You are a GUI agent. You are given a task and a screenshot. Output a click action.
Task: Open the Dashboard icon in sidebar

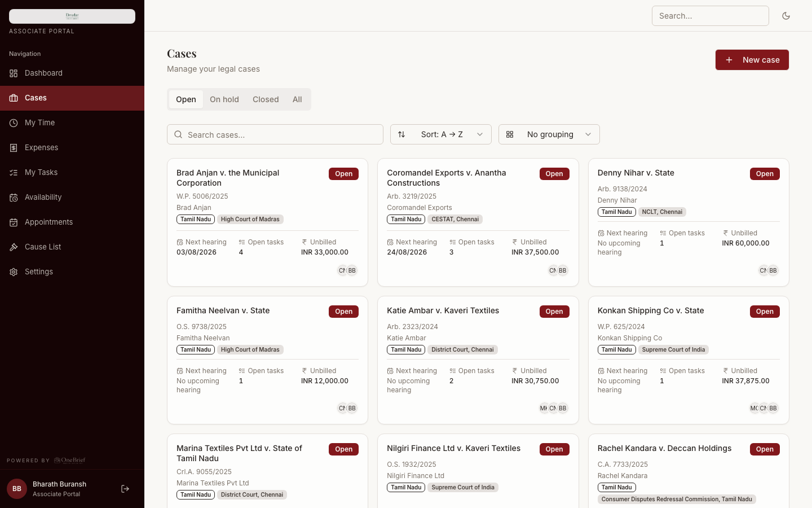coord(14,73)
